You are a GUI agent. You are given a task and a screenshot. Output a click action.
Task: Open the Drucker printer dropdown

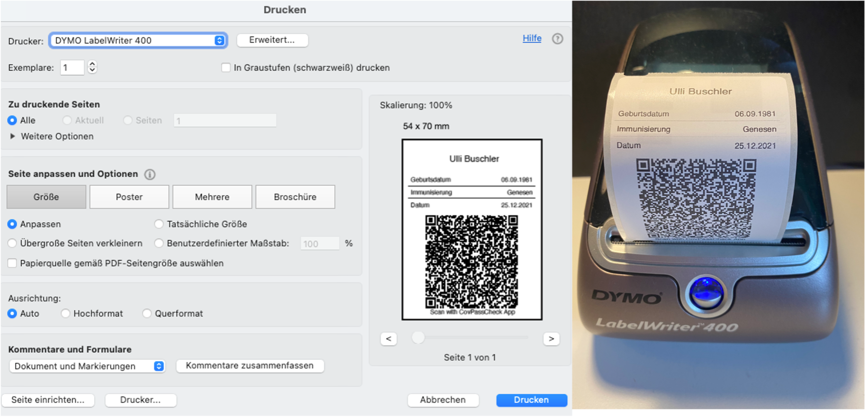click(x=138, y=41)
